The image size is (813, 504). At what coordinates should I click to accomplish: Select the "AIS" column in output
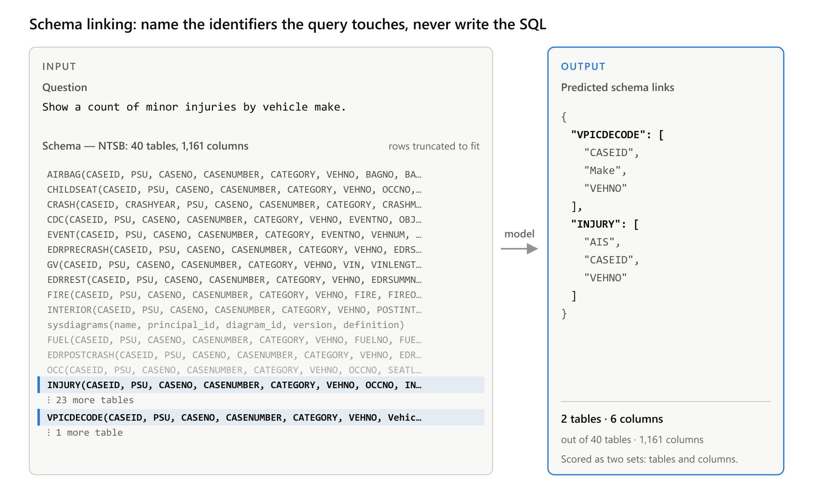(599, 242)
